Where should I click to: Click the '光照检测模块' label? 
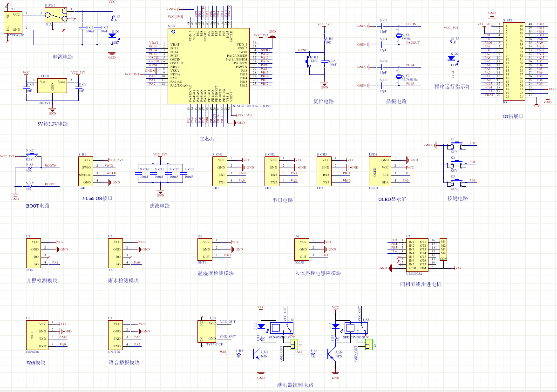coord(42,281)
